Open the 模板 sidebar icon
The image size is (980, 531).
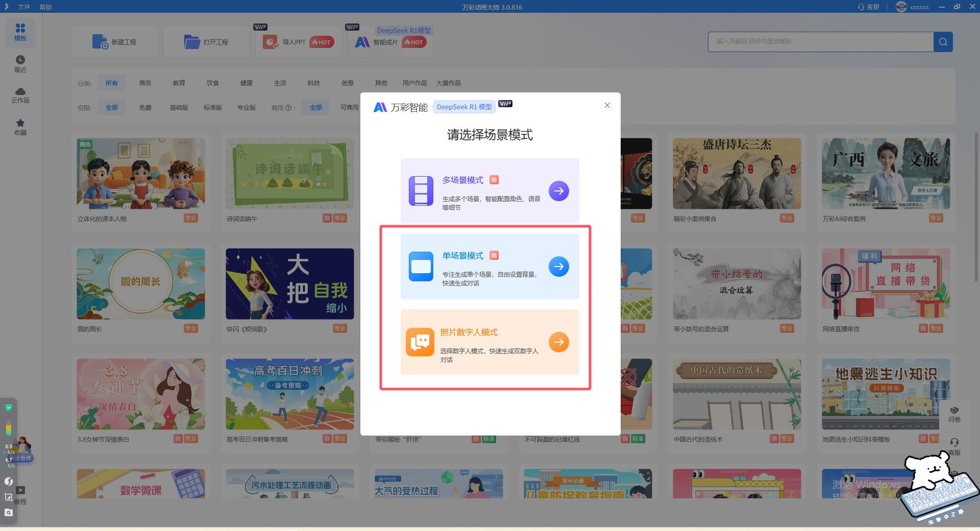[20, 32]
